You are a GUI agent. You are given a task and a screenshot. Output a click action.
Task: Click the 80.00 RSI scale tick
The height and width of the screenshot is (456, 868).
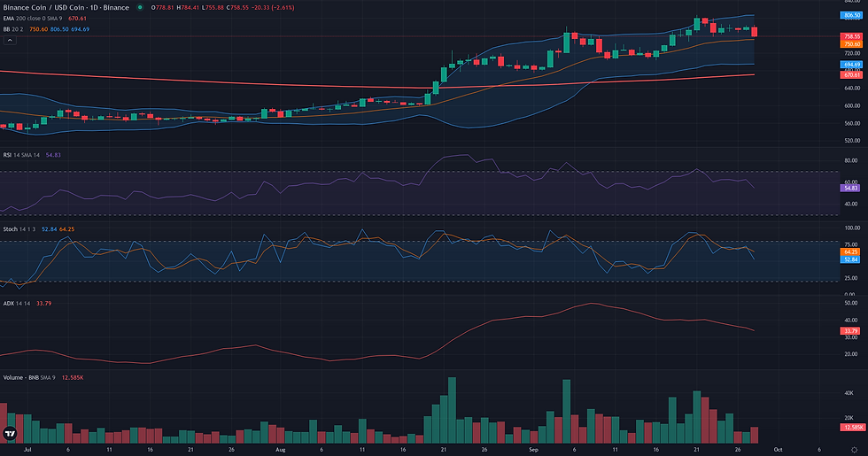(851, 161)
